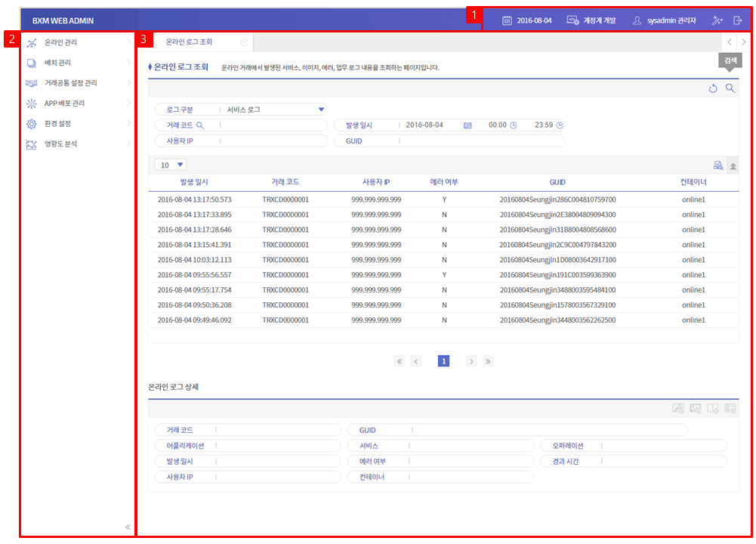Viewport: 756px width, 544px height.
Task: Click the 영향도 분석 chart icon
Action: pyautogui.click(x=31, y=144)
